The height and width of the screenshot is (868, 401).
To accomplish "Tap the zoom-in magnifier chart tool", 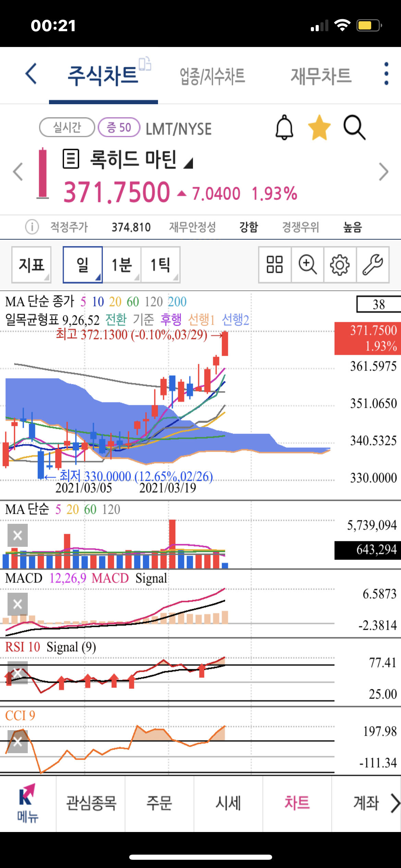I will (x=307, y=265).
